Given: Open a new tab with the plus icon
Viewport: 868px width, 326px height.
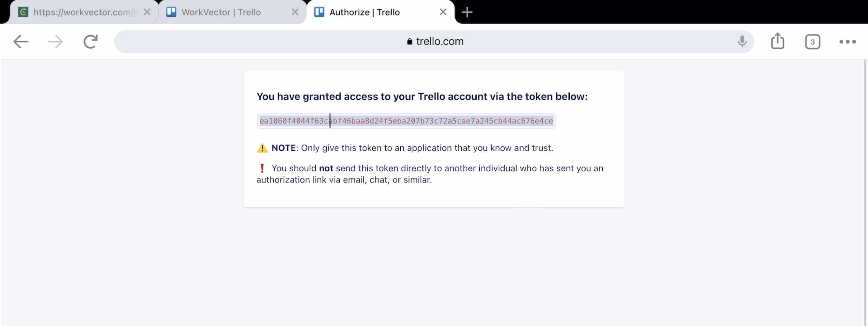Looking at the screenshot, I should click(467, 12).
